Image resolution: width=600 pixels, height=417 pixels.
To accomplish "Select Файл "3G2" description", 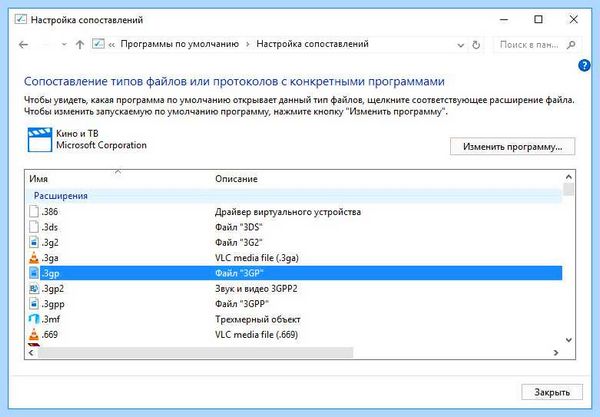I will point(239,242).
